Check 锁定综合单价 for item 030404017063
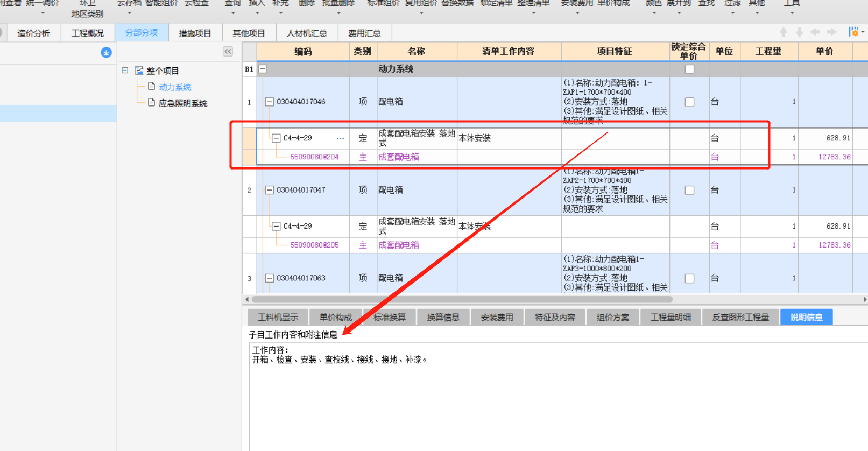Screen dimensions: 868x451 tap(689, 279)
